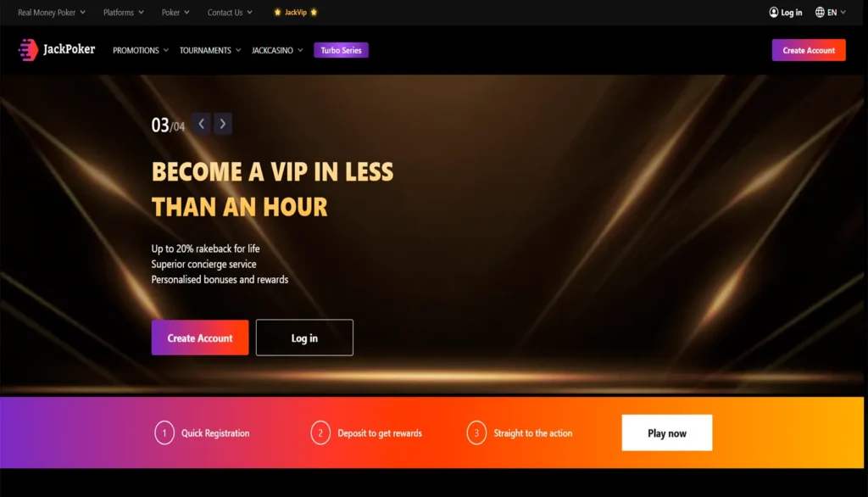The image size is (868, 497).
Task: Click the star icon right of JackVip
Action: (314, 12)
